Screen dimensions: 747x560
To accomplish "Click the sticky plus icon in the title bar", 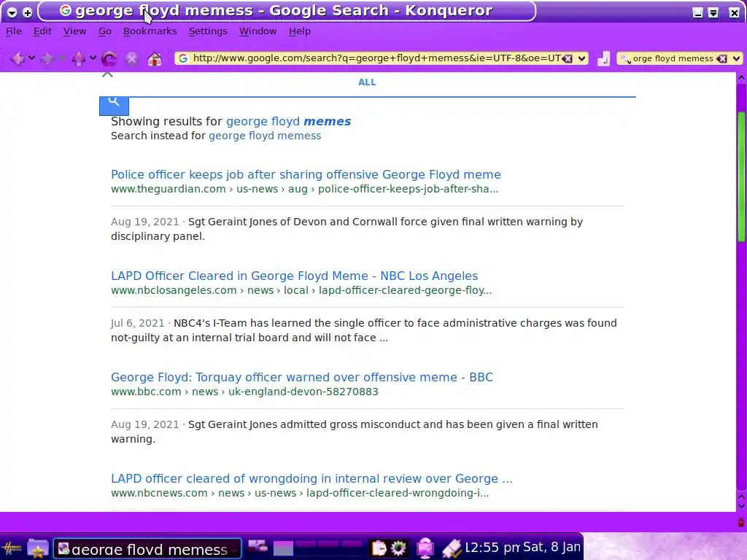I will 27,12.
